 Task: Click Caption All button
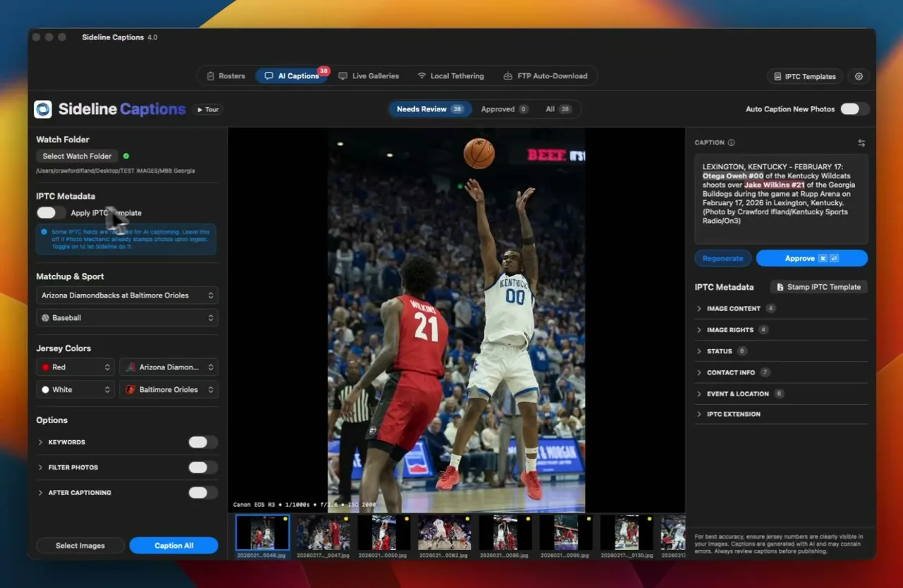click(174, 546)
